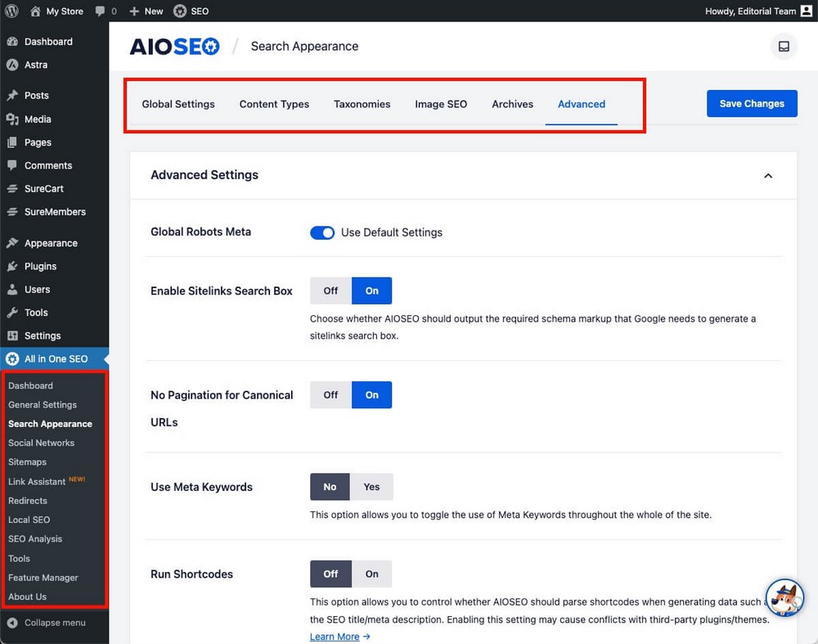The image size is (818, 644).
Task: Collapse the Advanced Settings panel chevron
Action: point(768,176)
